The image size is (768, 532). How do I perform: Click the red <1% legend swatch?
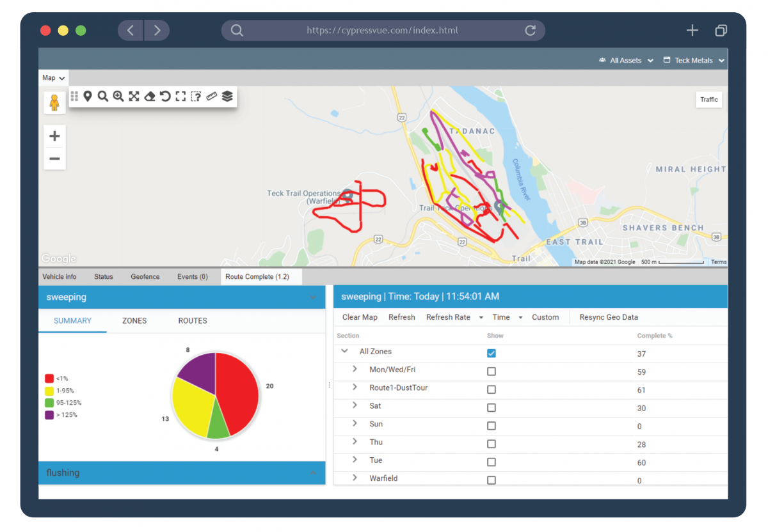pyautogui.click(x=50, y=379)
